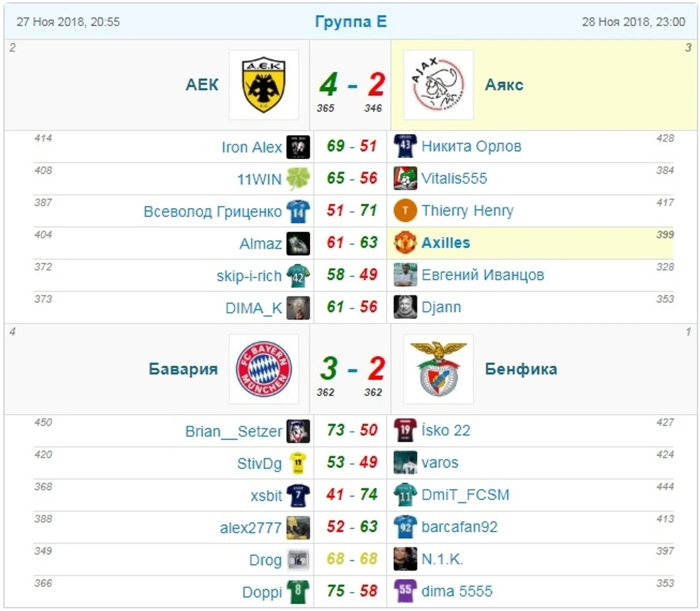Click the AEK club crest logo
700x611 pixels.
[x=264, y=85]
